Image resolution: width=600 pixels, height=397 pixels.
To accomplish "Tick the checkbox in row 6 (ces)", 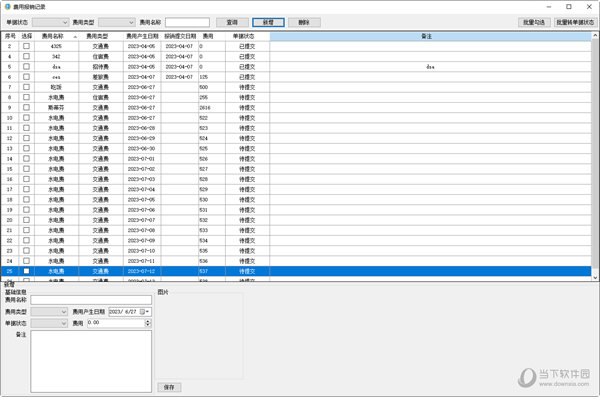I will coord(26,77).
